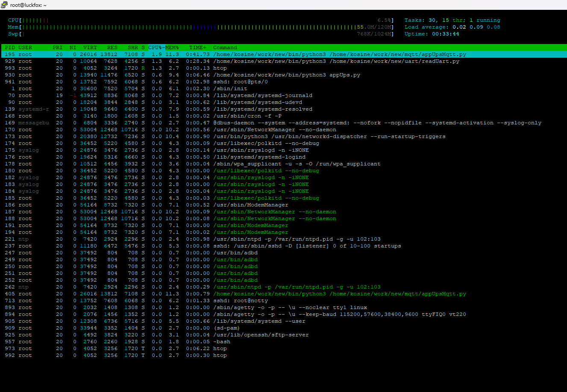The image size is (567, 392).
Task: Select the PID 252 adbd thread row
Action: [x=283, y=280]
